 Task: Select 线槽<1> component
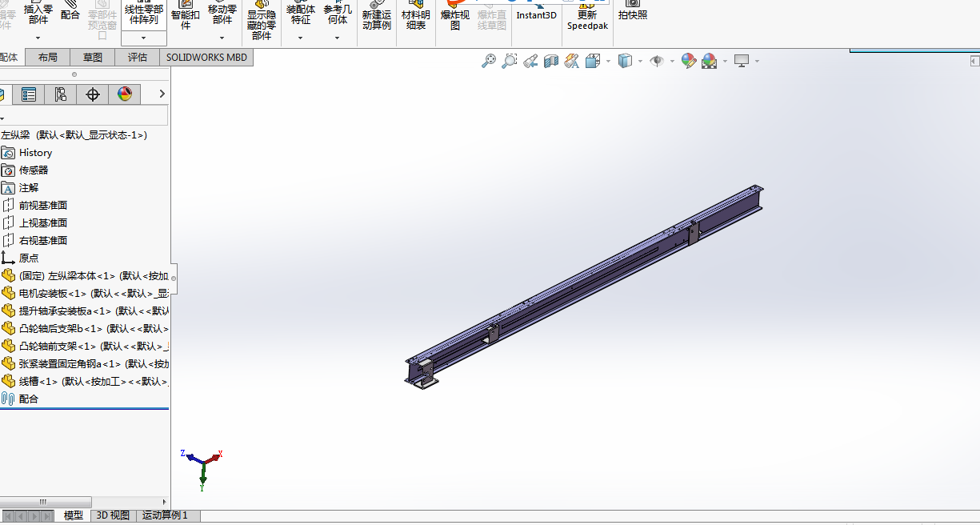pos(84,382)
